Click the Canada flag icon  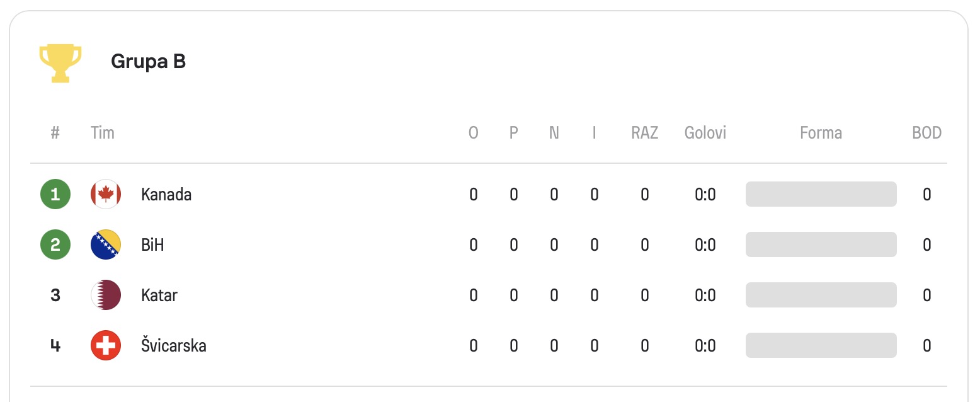106,194
